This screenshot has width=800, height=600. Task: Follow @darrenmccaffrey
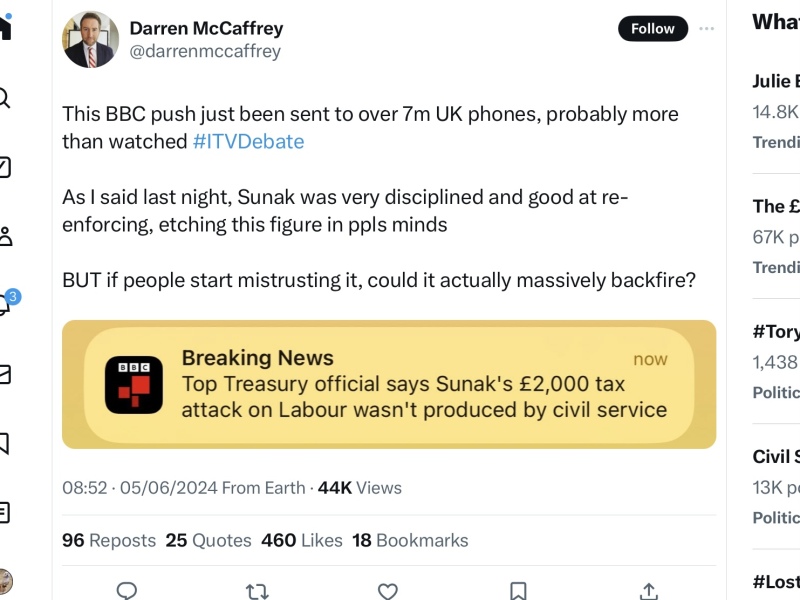tap(652, 29)
